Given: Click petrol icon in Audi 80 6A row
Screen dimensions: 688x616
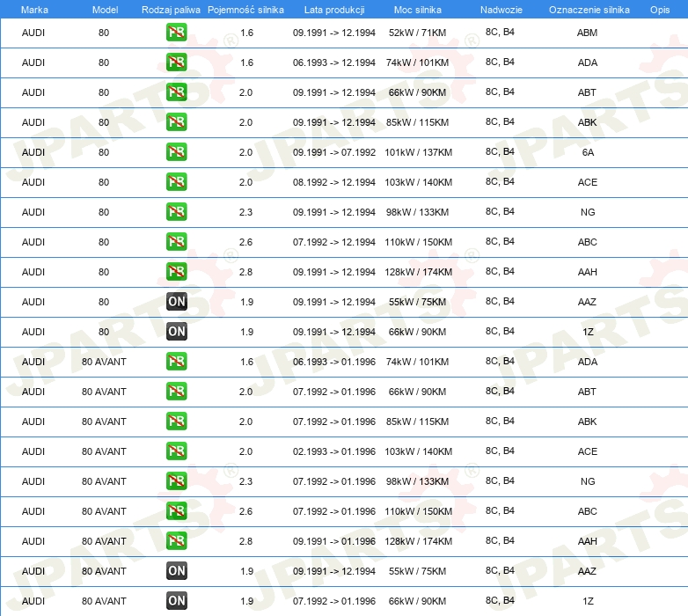Looking at the screenshot, I should (176, 152).
